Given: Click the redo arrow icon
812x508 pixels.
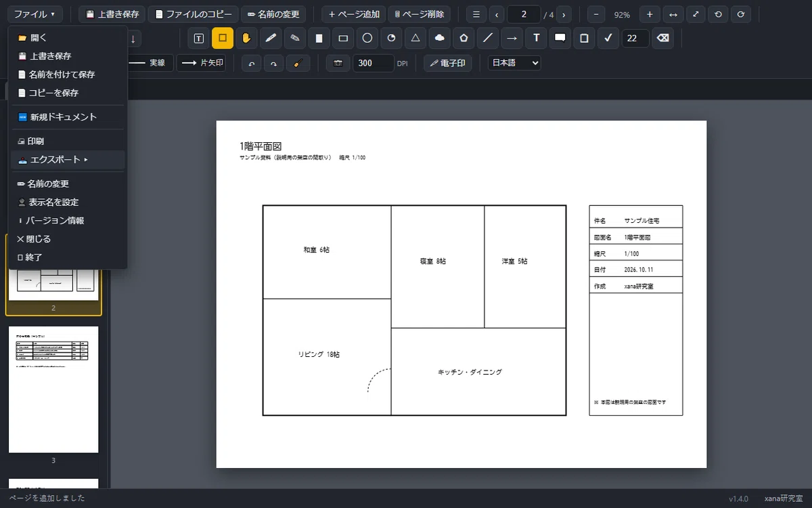Looking at the screenshot, I should pyautogui.click(x=273, y=63).
